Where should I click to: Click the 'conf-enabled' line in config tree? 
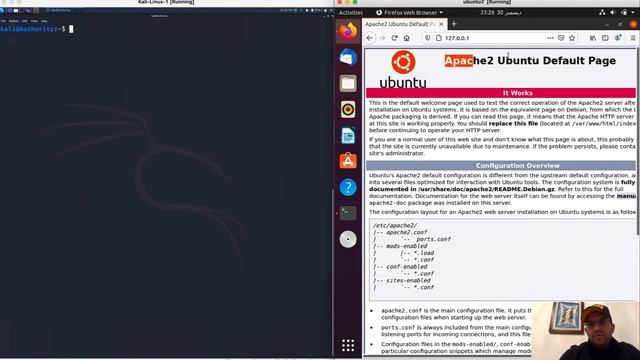(408, 267)
